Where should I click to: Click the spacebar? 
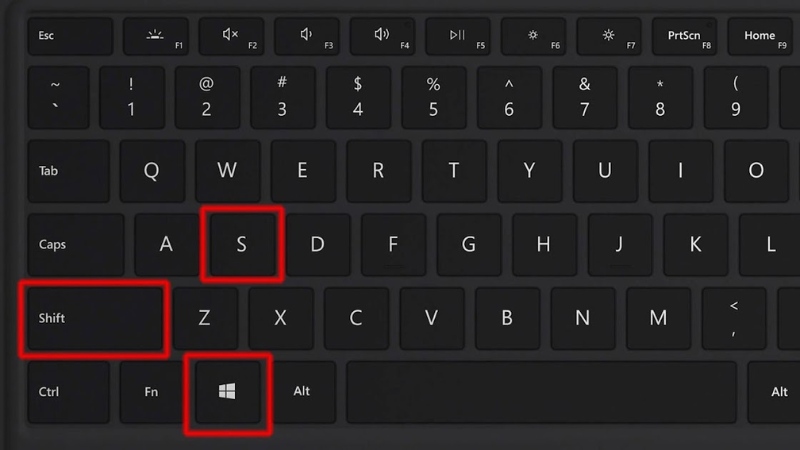click(541, 392)
